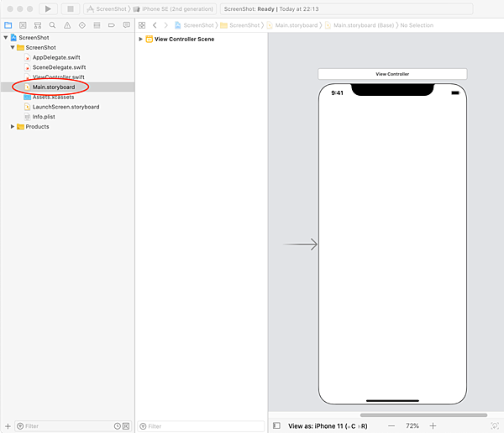Collapse the ScreenShot project root

(6, 39)
